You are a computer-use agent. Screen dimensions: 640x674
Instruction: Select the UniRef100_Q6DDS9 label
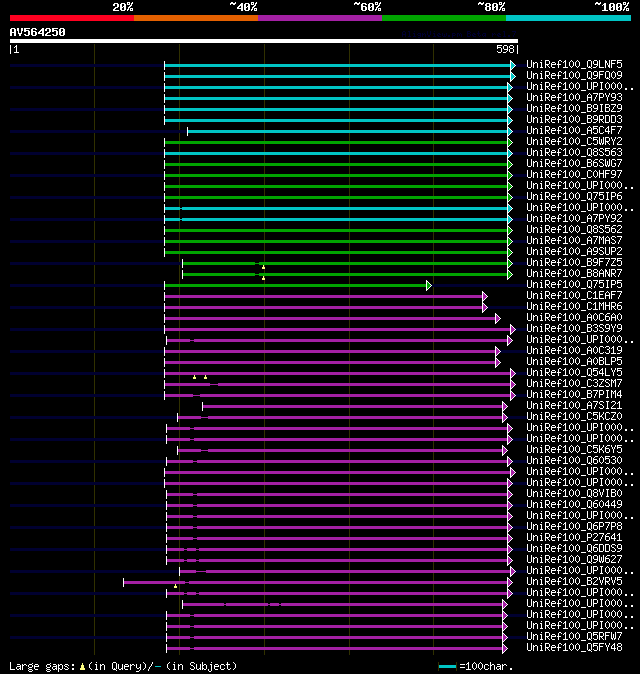coord(574,548)
